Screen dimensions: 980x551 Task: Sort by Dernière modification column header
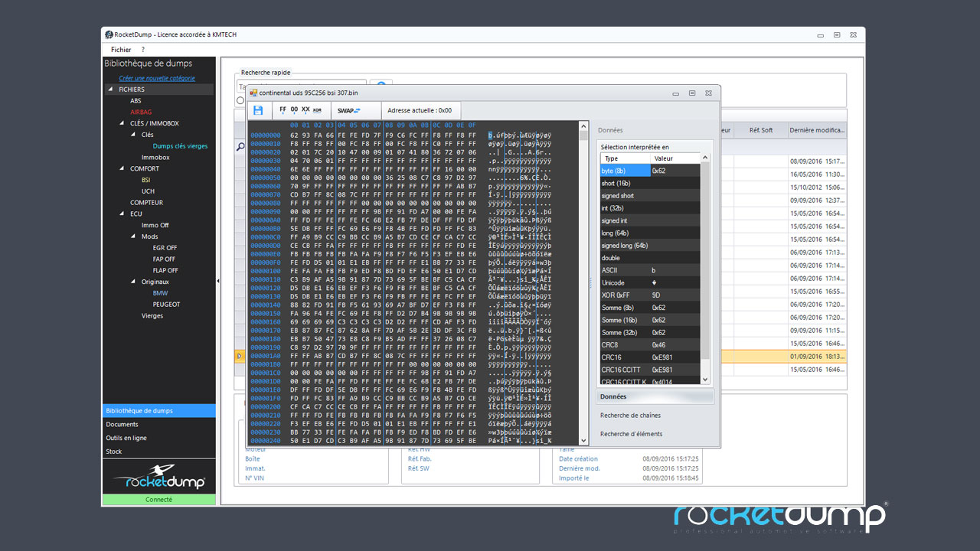pos(816,130)
